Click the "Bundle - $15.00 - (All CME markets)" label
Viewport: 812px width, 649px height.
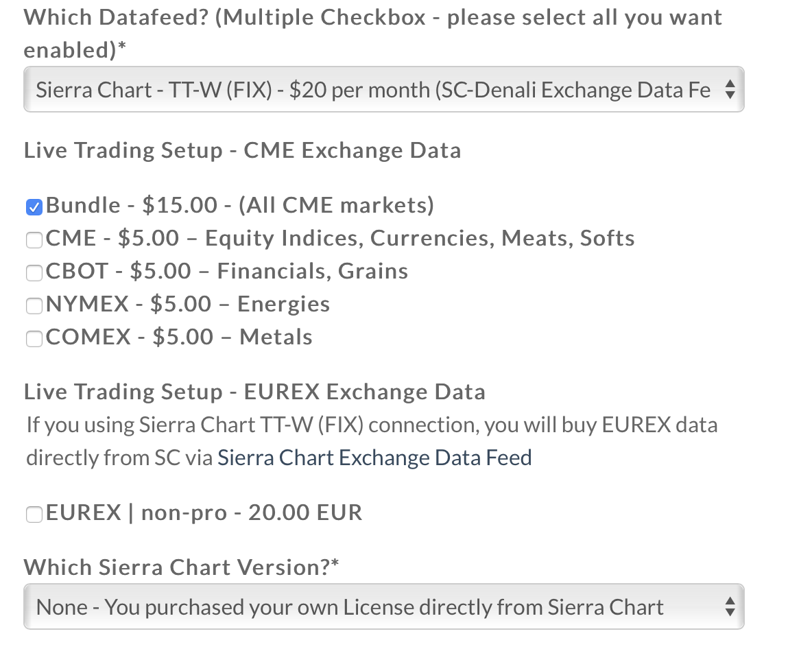[x=240, y=205]
